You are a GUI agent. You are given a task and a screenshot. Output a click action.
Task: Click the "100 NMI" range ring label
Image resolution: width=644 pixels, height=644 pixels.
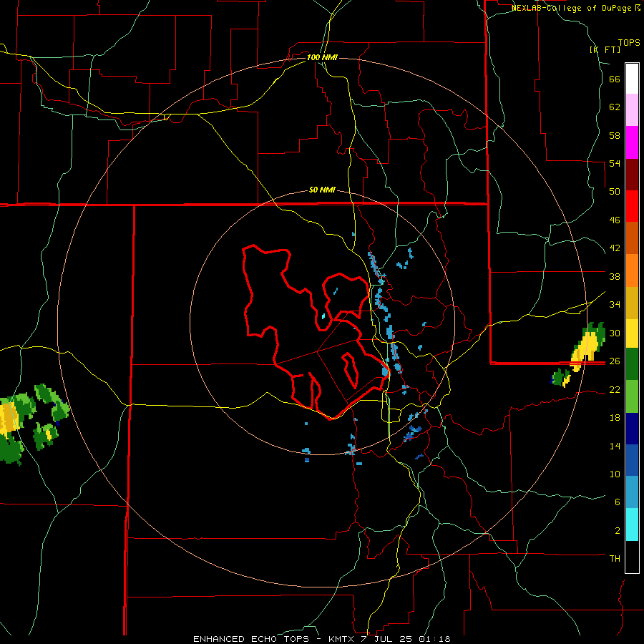(x=322, y=57)
